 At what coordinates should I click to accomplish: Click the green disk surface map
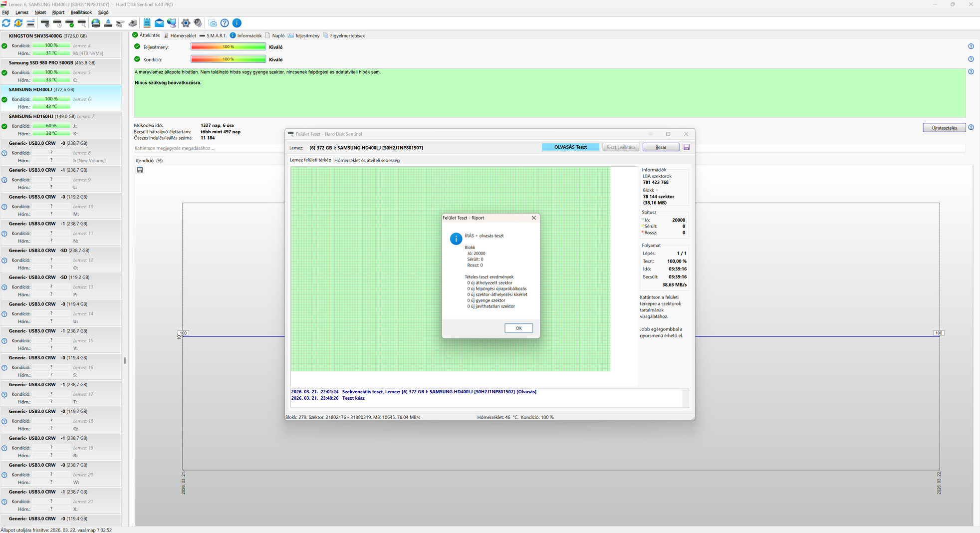pyautogui.click(x=450, y=269)
